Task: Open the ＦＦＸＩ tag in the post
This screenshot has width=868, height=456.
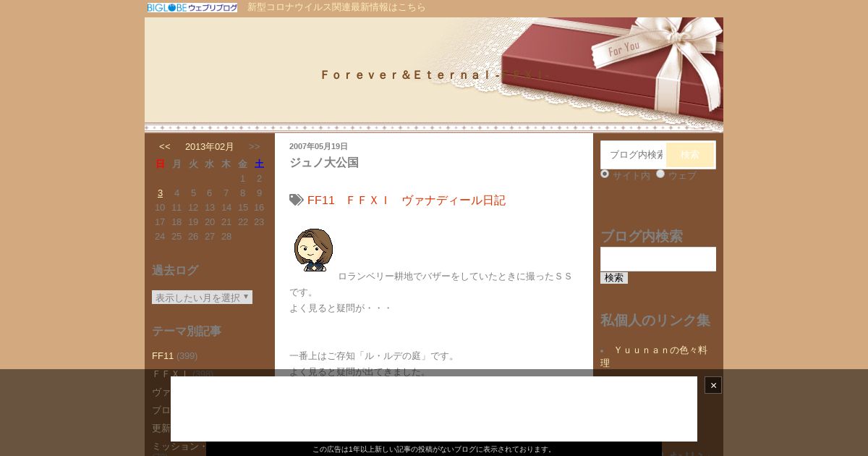Action: pyautogui.click(x=367, y=200)
